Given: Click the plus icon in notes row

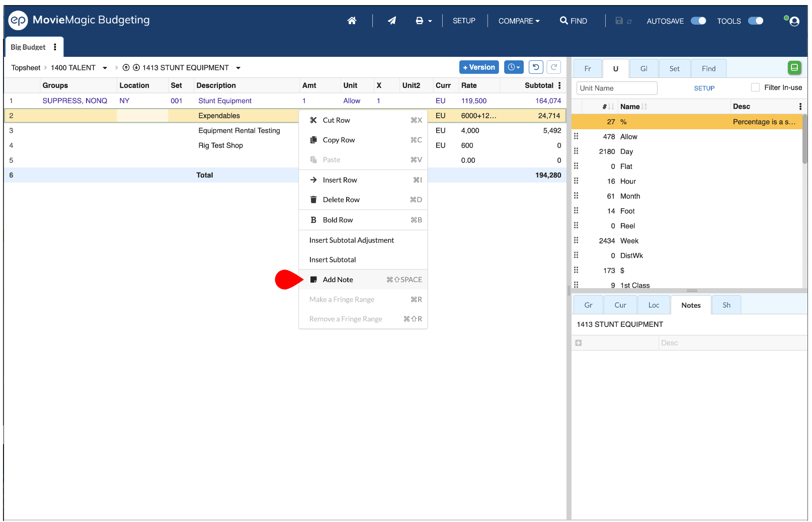Looking at the screenshot, I should pos(579,343).
